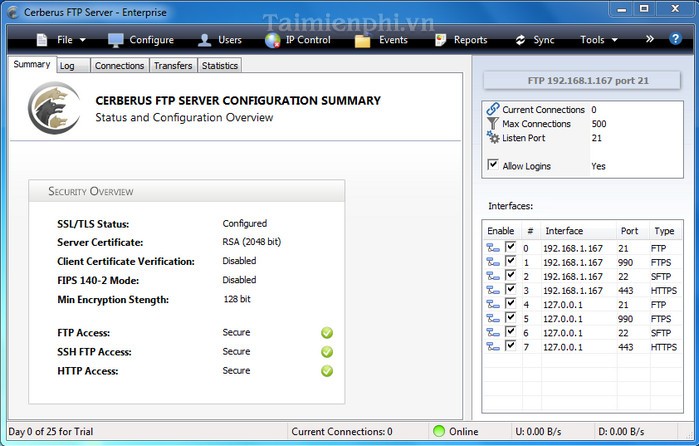
Task: Click the Reports chart icon
Action: click(x=440, y=40)
